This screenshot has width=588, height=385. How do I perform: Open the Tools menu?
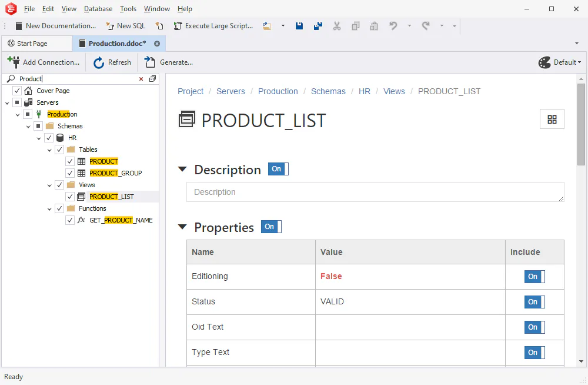[x=128, y=9]
